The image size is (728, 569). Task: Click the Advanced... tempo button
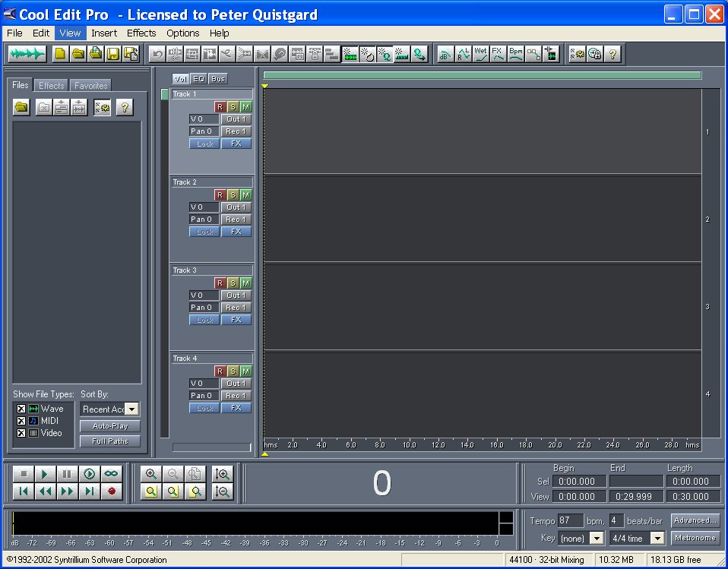(x=695, y=520)
